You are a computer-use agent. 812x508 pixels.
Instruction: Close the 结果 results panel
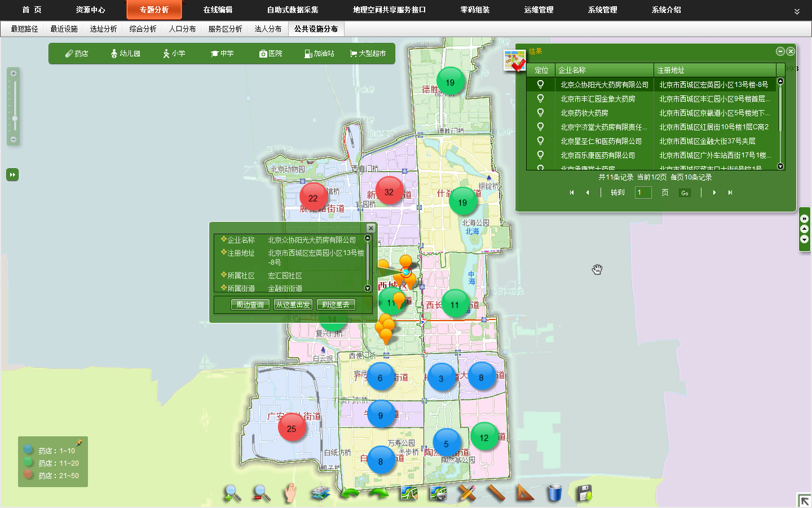(x=791, y=51)
